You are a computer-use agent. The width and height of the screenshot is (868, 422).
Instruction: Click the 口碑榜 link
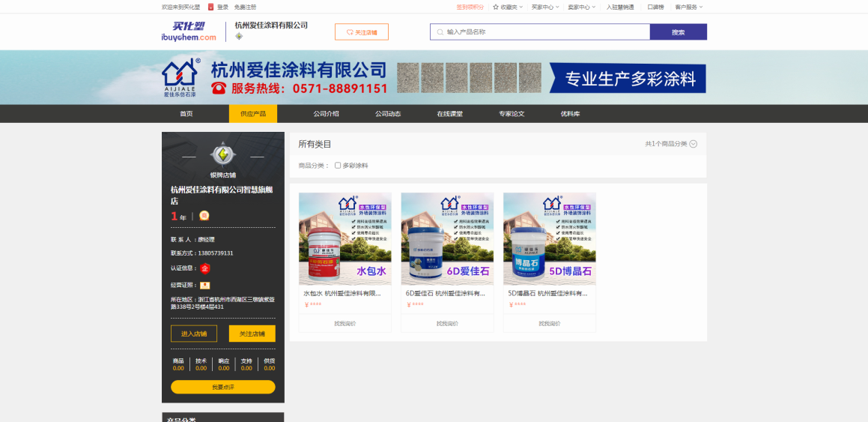pos(655,7)
